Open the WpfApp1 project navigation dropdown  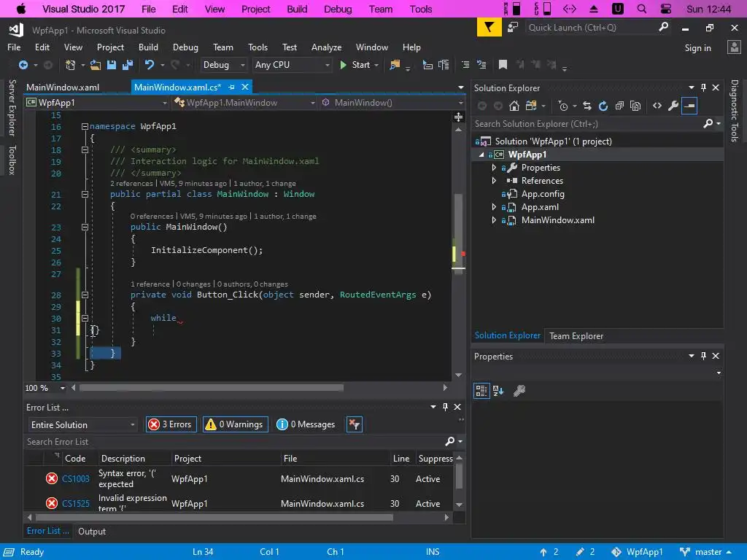point(97,103)
